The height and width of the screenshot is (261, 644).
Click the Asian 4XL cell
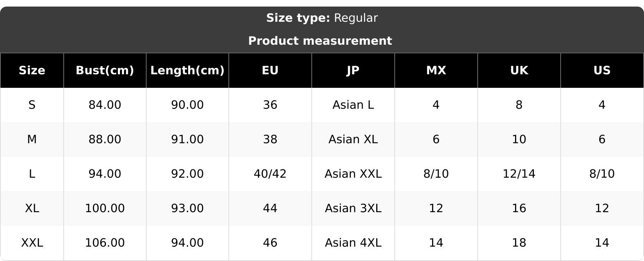353,243
